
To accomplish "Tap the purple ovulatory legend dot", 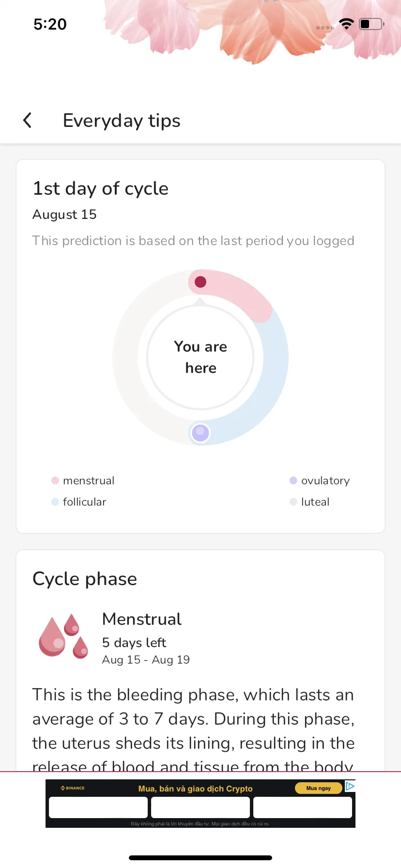I will pyautogui.click(x=293, y=480).
